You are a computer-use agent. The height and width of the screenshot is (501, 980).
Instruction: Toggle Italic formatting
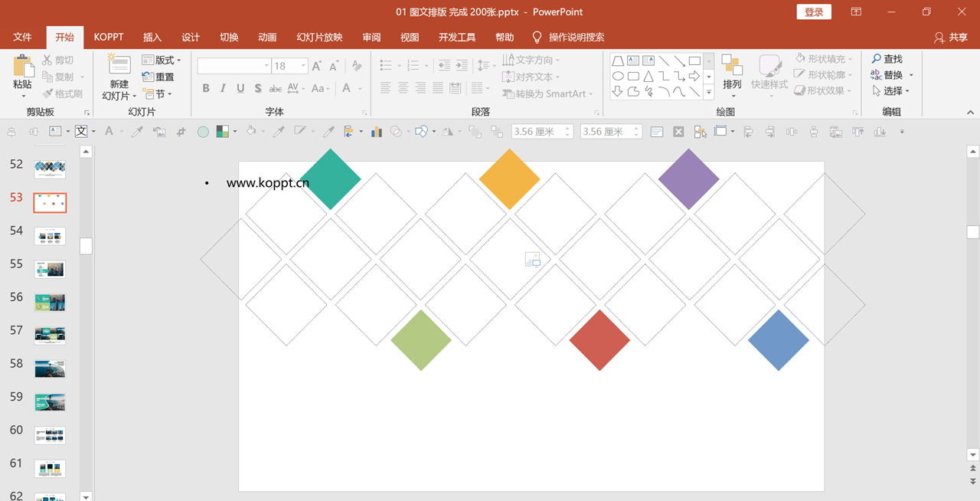(223, 89)
